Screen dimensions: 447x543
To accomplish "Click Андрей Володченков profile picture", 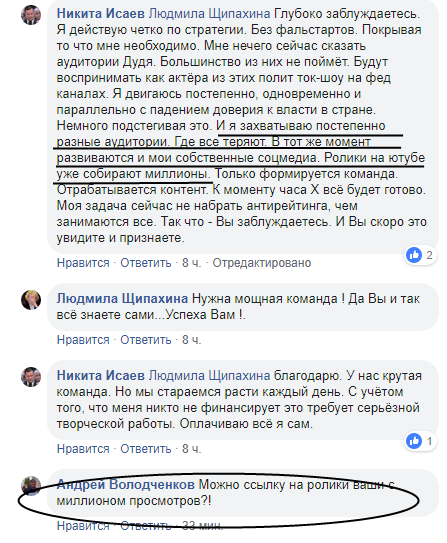I will pyautogui.click(x=31, y=486).
